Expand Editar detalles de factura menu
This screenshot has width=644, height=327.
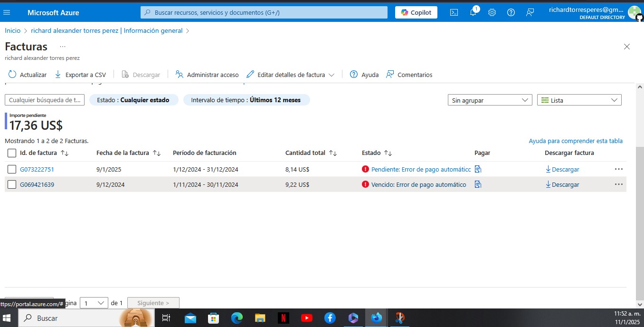(290, 75)
